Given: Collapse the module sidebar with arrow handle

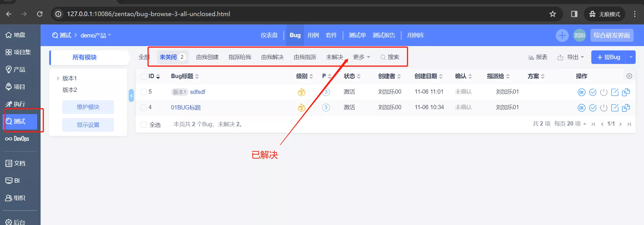Looking at the screenshot, I should pos(131,95).
